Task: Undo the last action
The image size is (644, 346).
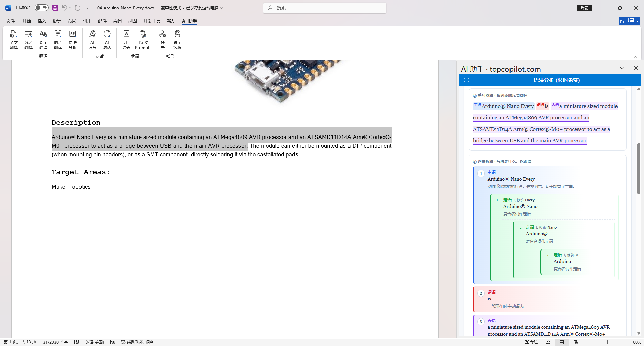Action: click(x=64, y=8)
